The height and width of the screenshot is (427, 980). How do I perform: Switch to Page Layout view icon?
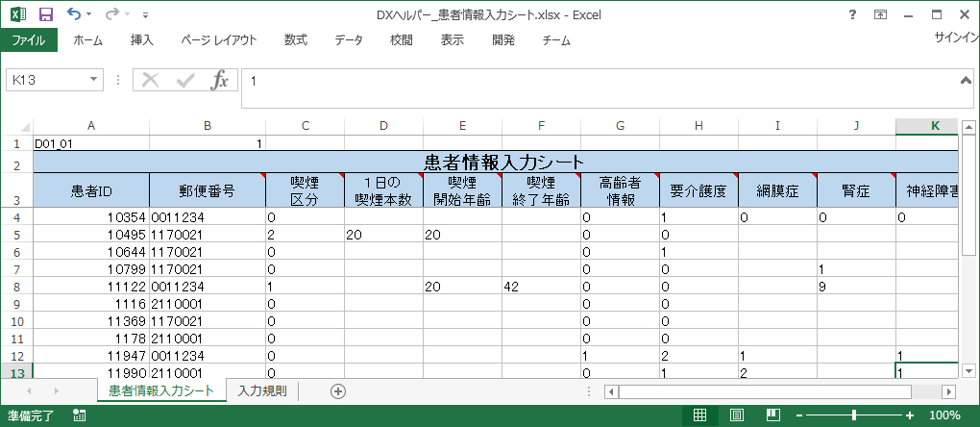pyautogui.click(x=735, y=415)
